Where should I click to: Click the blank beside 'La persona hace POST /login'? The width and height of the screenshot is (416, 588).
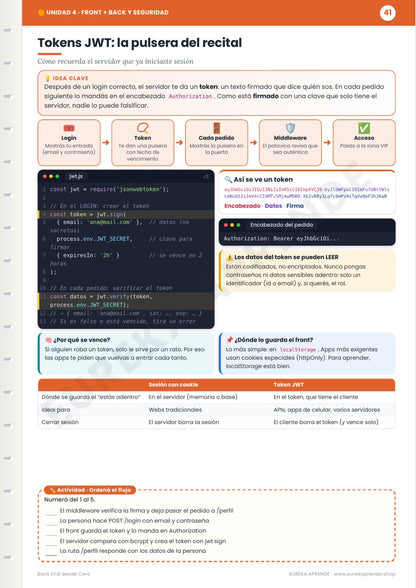coord(51,522)
